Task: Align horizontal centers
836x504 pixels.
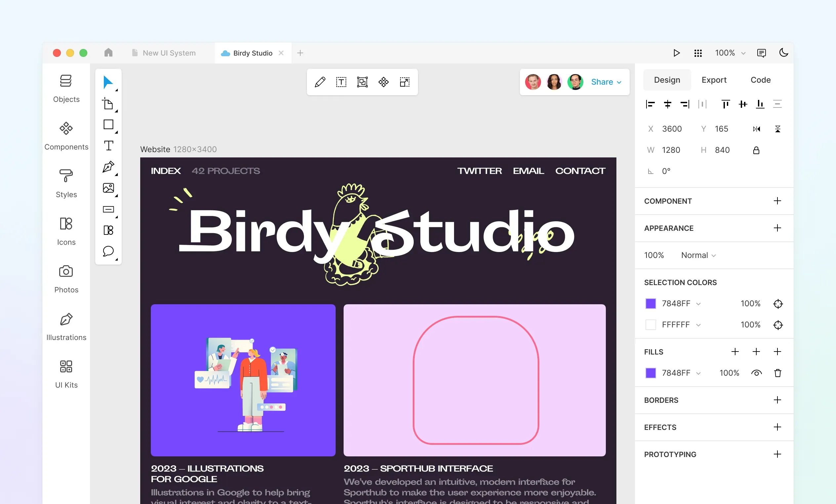Action: [x=667, y=104]
